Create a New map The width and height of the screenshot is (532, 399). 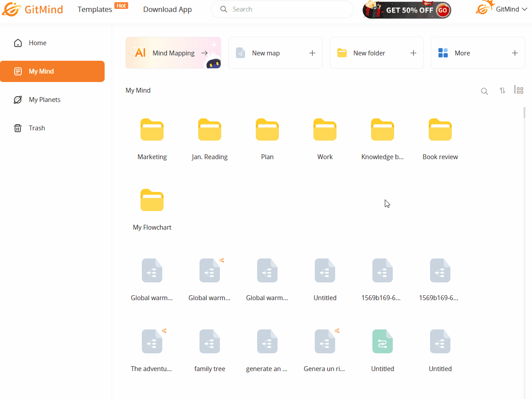click(275, 53)
